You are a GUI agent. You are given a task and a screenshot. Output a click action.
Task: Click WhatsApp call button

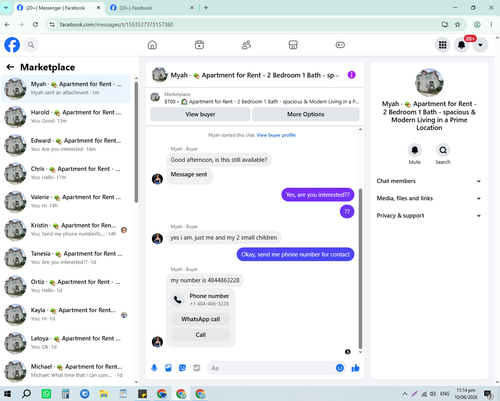point(201,319)
